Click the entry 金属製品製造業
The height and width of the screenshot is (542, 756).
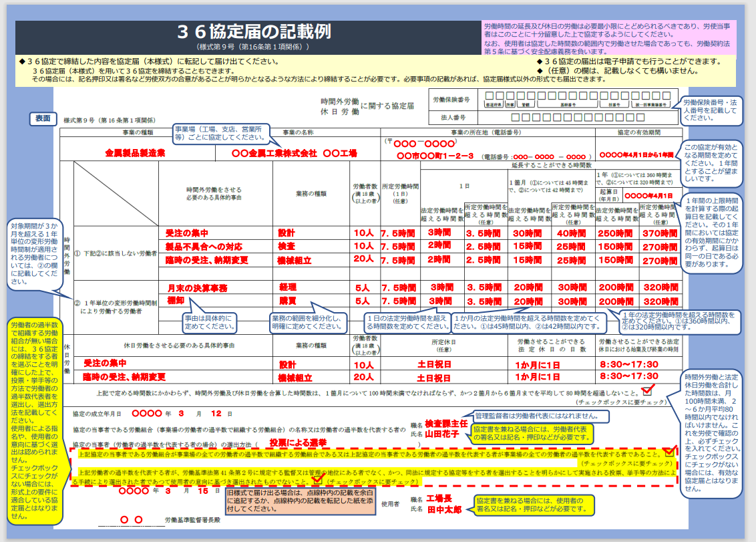pyautogui.click(x=135, y=153)
